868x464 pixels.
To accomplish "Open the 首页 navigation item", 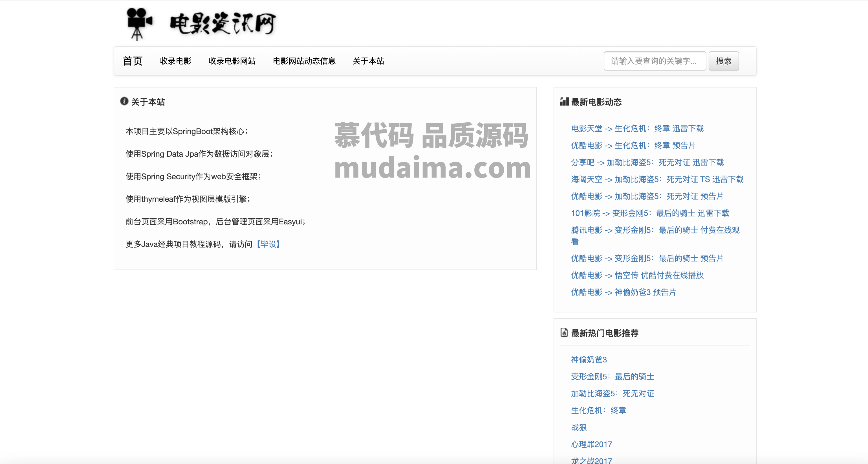I will 133,61.
